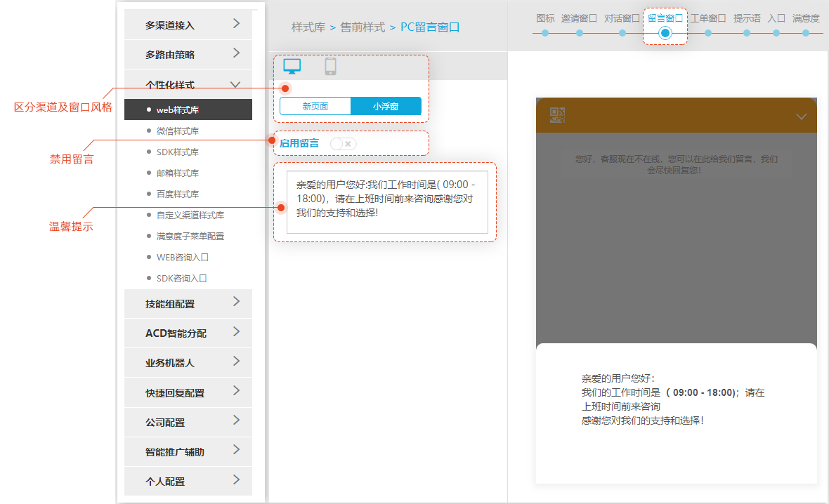The image size is (829, 504).
Task: Click the 图标 step dot in timeline
Action: tap(545, 33)
